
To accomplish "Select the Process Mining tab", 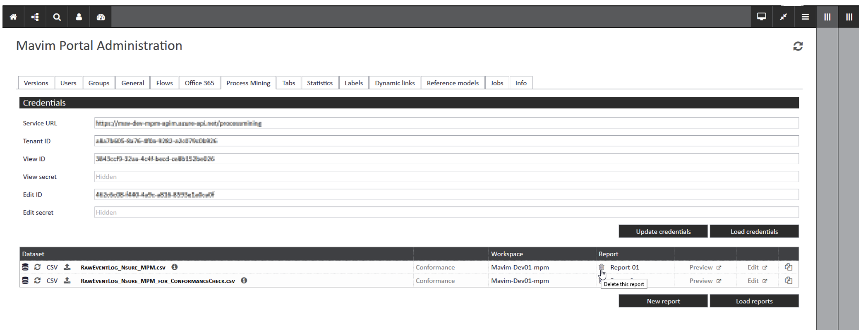I will click(x=248, y=83).
